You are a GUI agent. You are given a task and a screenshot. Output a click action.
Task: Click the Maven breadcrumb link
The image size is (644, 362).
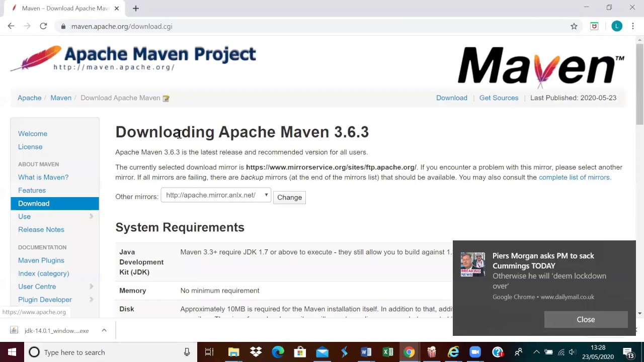(61, 98)
